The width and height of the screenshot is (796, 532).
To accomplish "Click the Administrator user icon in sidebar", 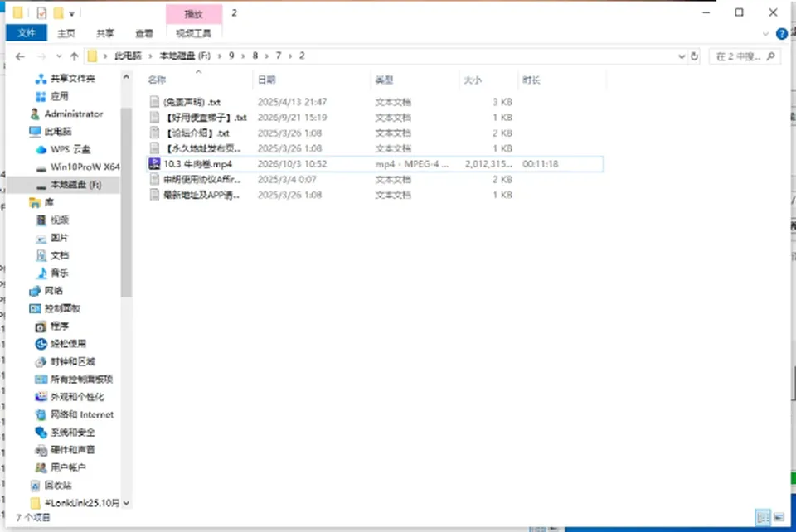I will click(x=35, y=114).
